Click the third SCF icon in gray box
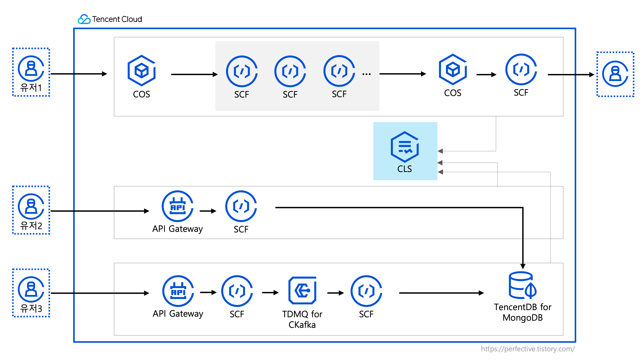This screenshot has width=644, height=364. point(339,71)
